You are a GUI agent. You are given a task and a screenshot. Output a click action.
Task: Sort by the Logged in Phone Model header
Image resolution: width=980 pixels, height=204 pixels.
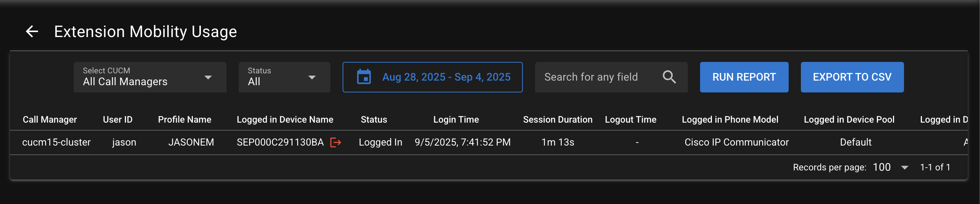[x=730, y=120]
